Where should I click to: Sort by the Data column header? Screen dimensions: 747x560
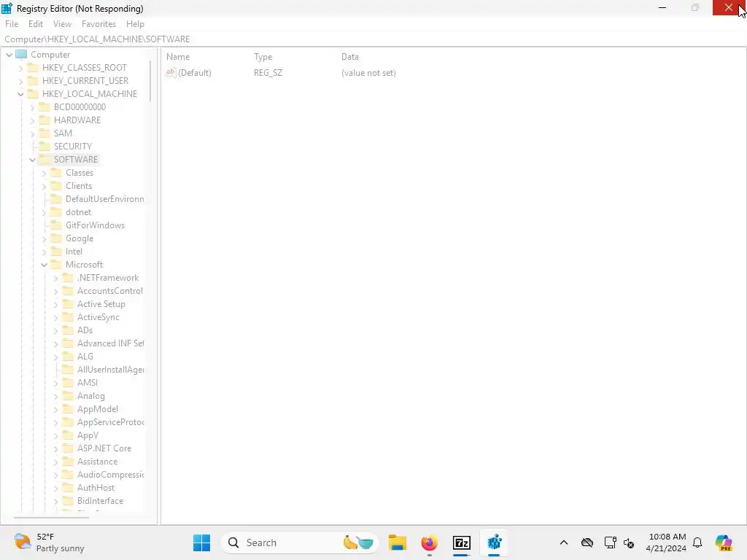pos(350,57)
